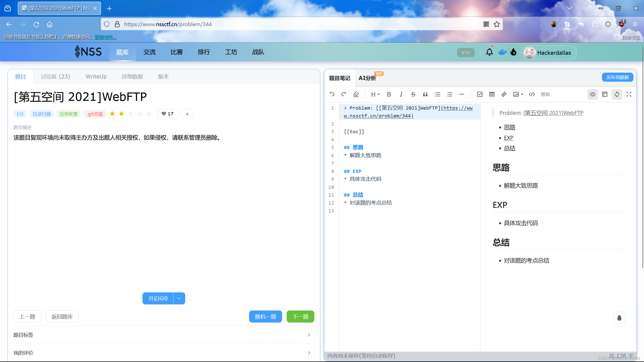Expand the image insert dropdown arrow
The height and width of the screenshot is (362, 644).
[x=522, y=94]
